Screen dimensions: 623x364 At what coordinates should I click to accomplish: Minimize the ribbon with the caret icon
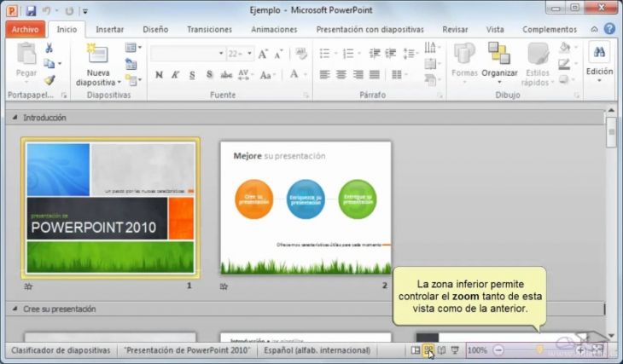coord(594,29)
